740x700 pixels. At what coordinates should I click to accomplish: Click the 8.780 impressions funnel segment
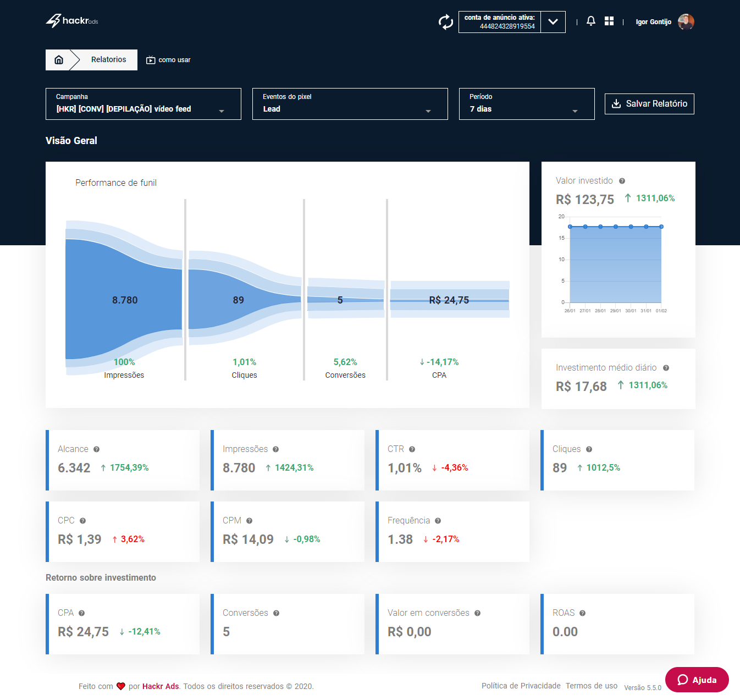point(125,300)
